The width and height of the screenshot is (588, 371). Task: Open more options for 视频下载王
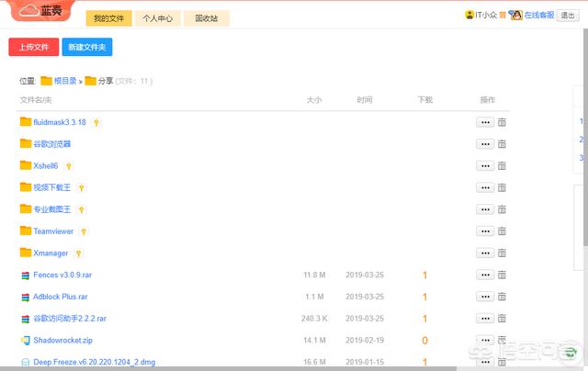pyautogui.click(x=485, y=187)
